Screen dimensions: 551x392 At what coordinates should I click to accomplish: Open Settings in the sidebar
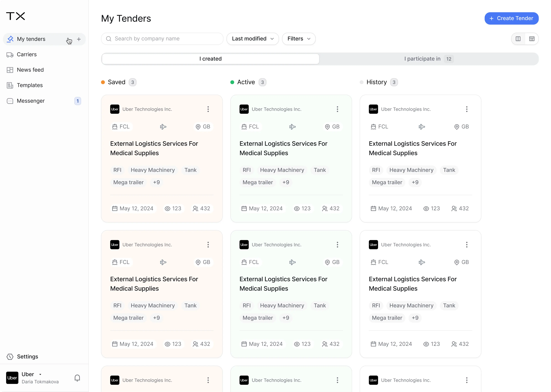tap(27, 356)
